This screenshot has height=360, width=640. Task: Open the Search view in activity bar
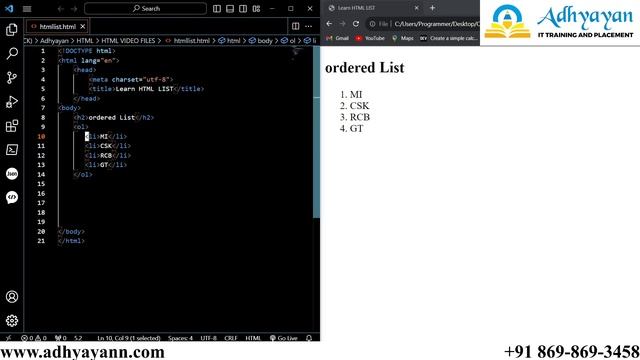point(12,53)
